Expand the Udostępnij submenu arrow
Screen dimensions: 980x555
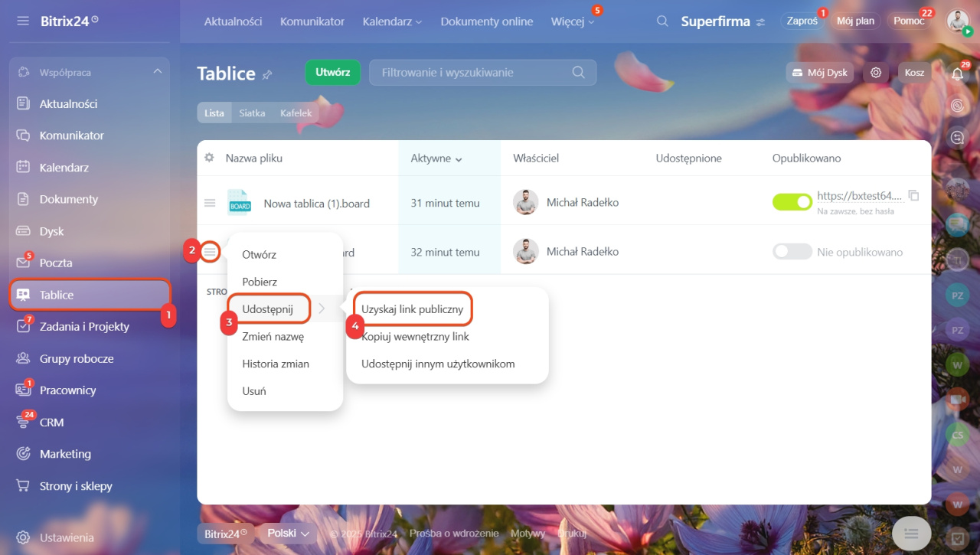click(322, 309)
